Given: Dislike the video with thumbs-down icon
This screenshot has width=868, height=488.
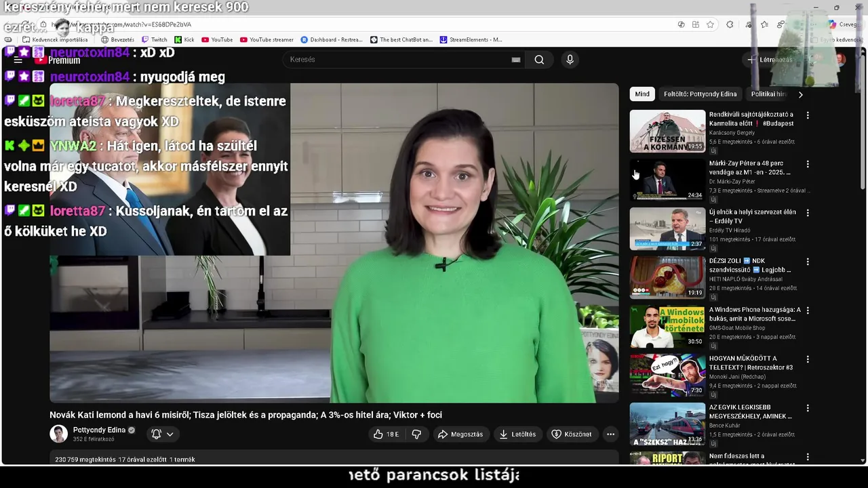Looking at the screenshot, I should (x=416, y=434).
